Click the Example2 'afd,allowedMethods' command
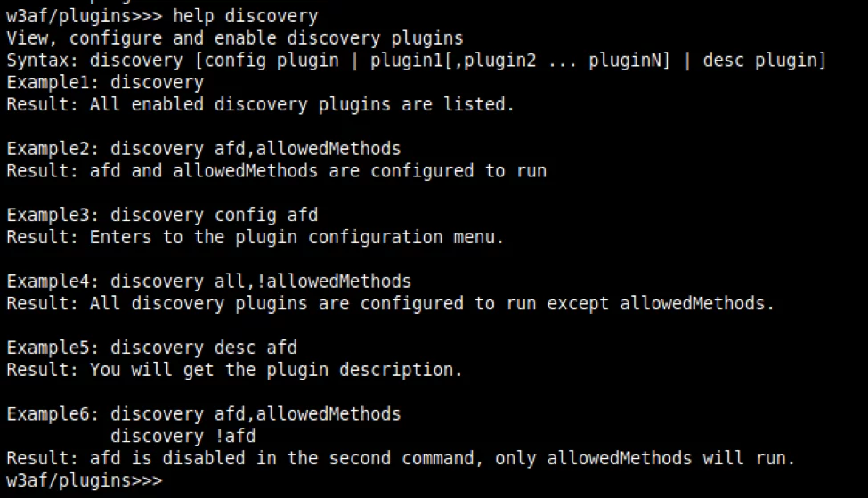Screen dimensions: 868x499 tap(307, 149)
